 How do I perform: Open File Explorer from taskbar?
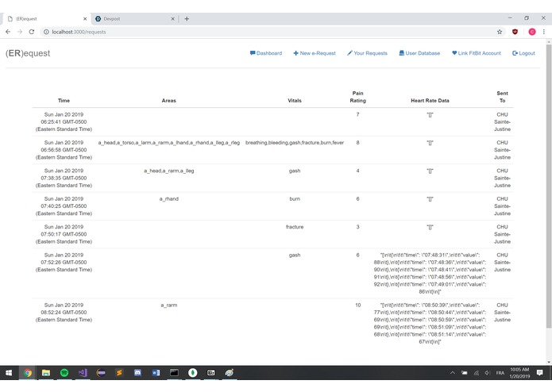(x=46, y=373)
